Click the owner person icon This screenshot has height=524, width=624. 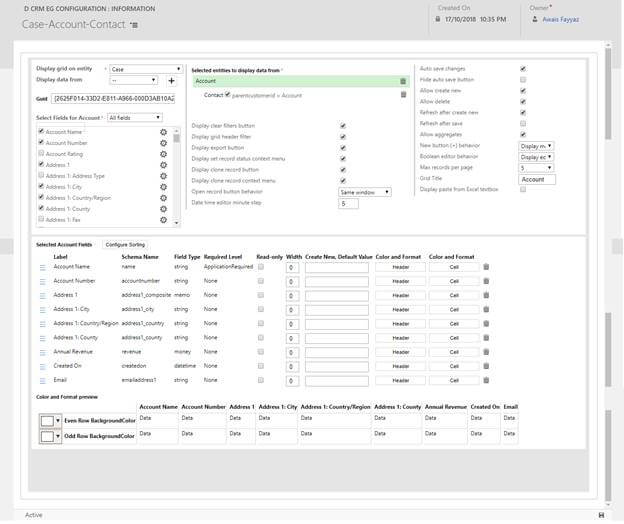click(x=535, y=19)
